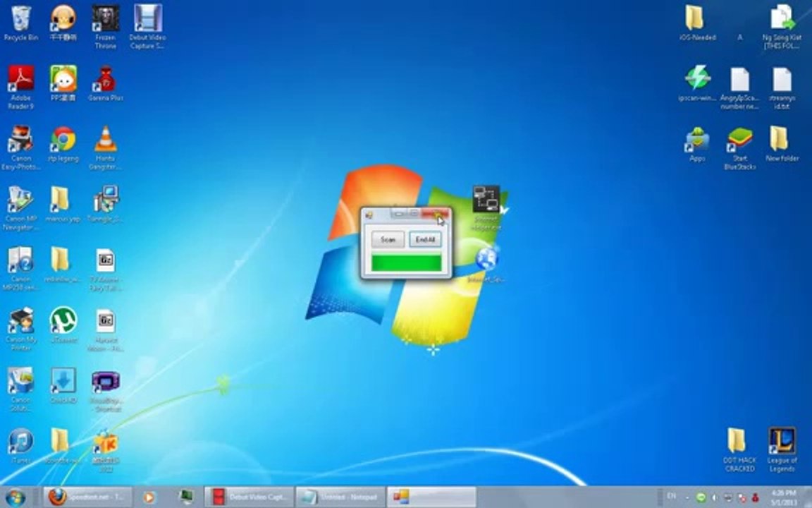Open the Garena Plus shortcut

click(106, 83)
